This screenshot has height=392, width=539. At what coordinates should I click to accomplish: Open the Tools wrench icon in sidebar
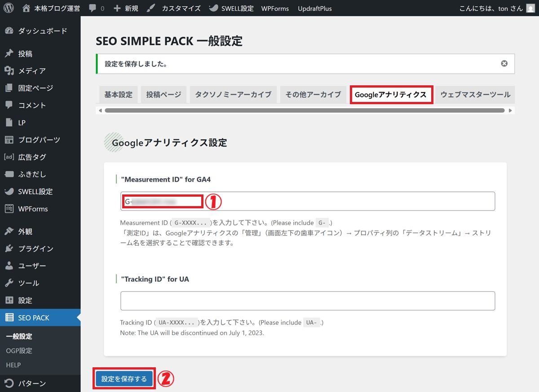(9, 283)
